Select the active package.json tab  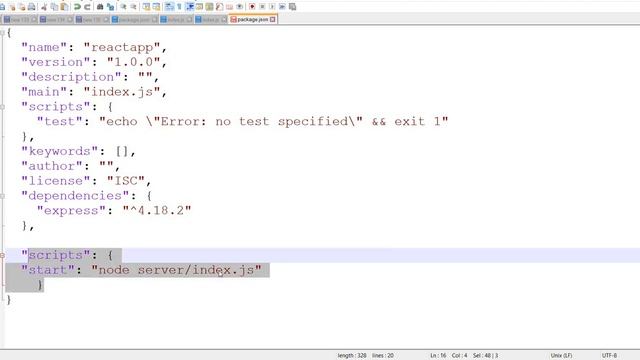point(253,19)
